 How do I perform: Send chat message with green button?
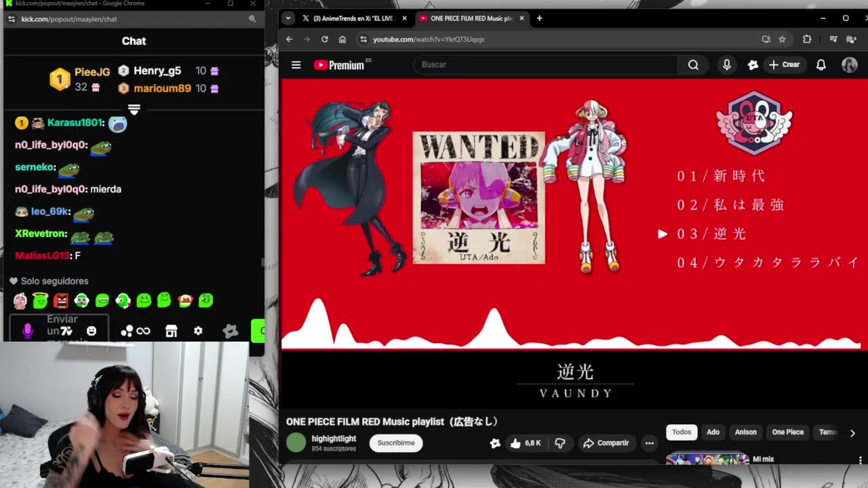tap(258, 331)
